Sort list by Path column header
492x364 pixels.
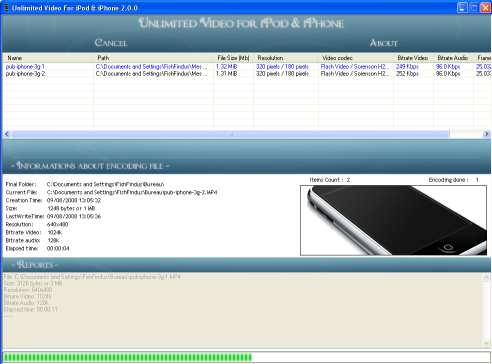pos(153,58)
